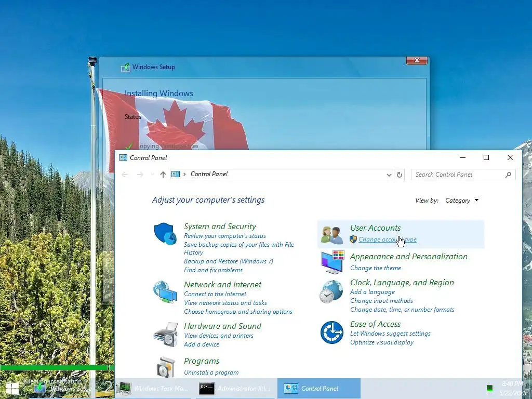Open the Network and Internet globe icon
532x399 pixels.
click(165, 292)
